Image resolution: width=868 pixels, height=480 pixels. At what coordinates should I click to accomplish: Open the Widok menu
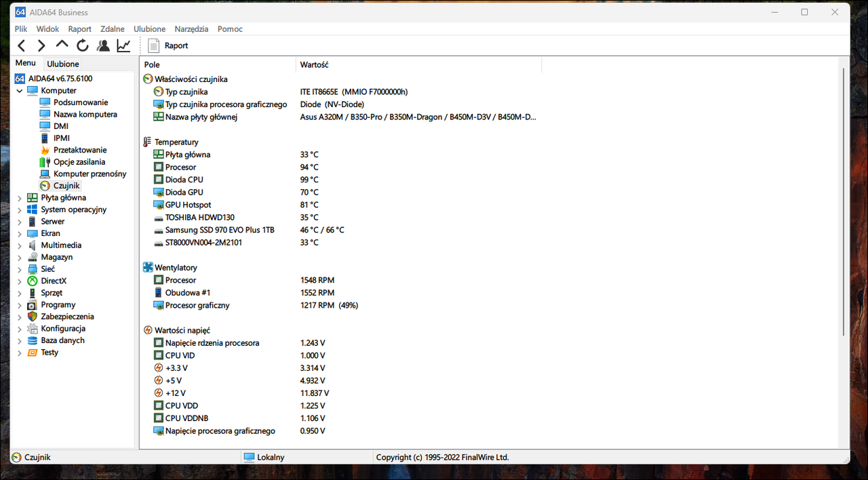pyautogui.click(x=47, y=29)
